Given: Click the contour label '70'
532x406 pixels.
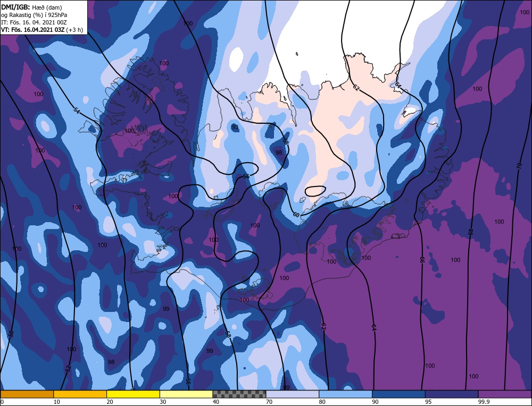Looking at the screenshot, I should click(519, 166).
